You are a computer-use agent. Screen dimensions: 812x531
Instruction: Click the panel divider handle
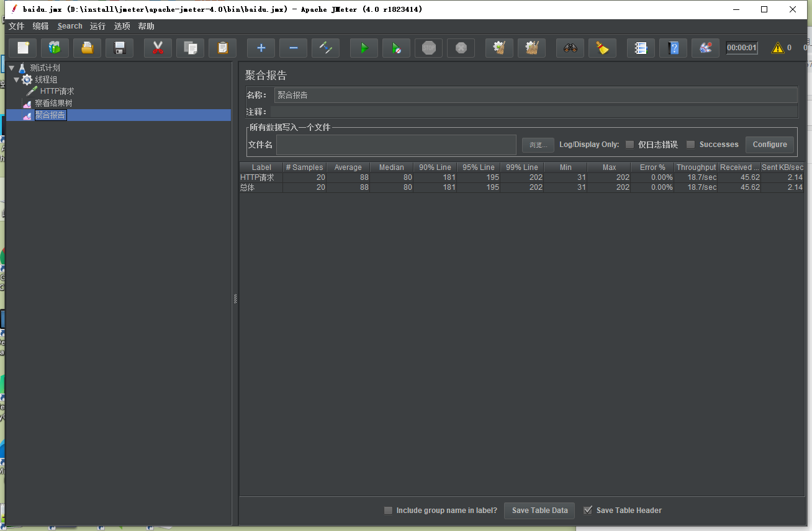pos(235,299)
